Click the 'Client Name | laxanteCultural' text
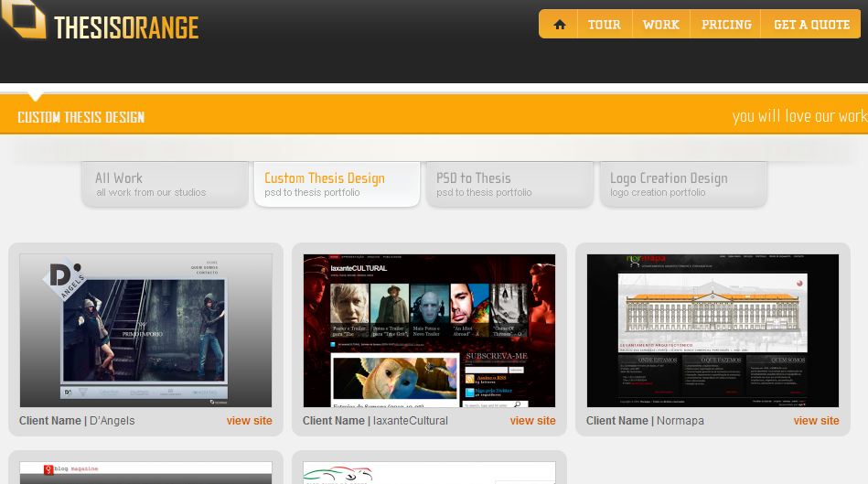Viewport: 868px width, 484px height. point(375,421)
